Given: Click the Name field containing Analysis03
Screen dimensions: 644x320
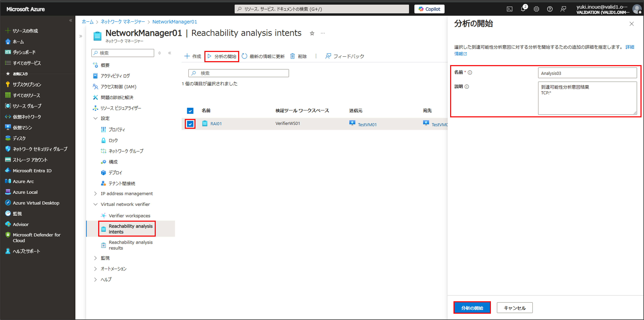Looking at the screenshot, I should point(587,73).
